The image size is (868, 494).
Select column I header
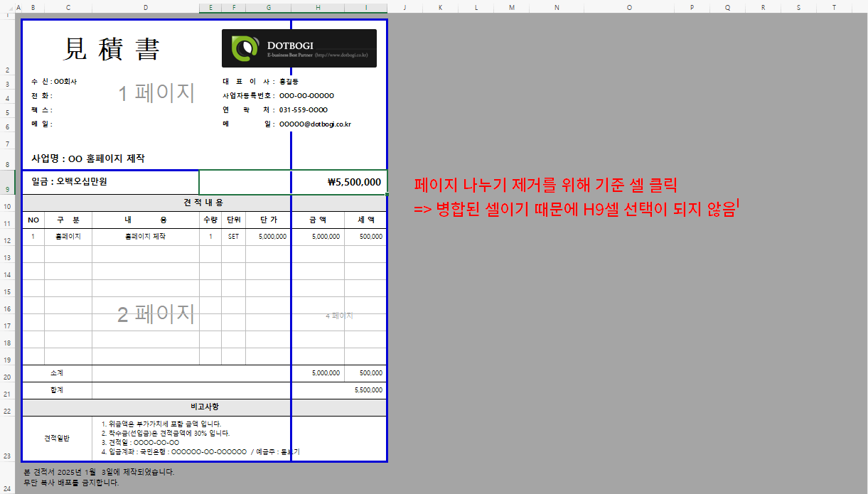[365, 7]
